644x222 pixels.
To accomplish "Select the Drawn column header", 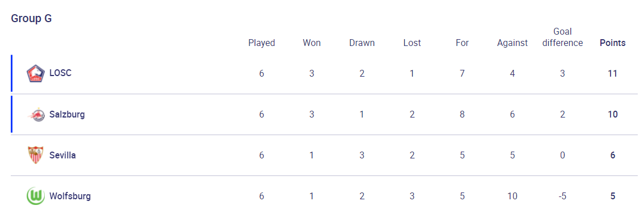I will tap(362, 43).
